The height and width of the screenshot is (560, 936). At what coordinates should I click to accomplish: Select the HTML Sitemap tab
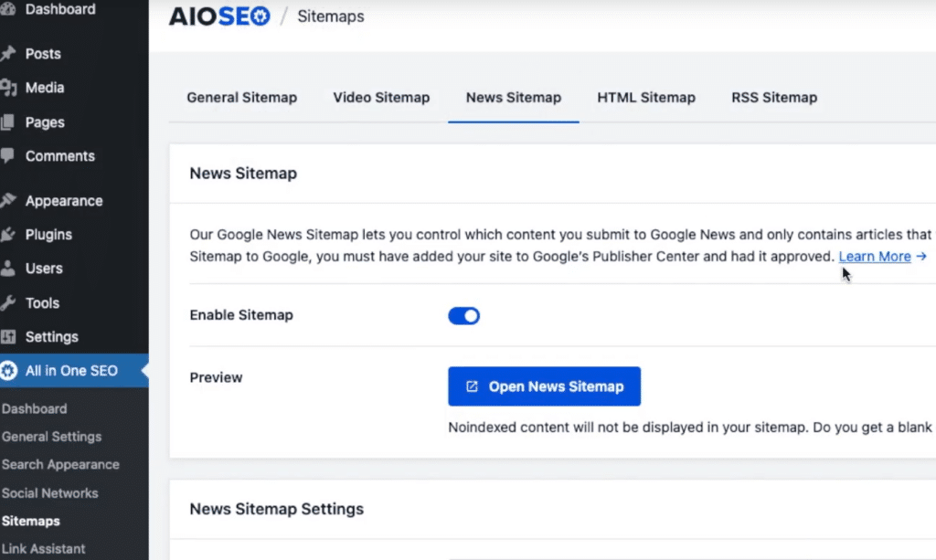646,98
